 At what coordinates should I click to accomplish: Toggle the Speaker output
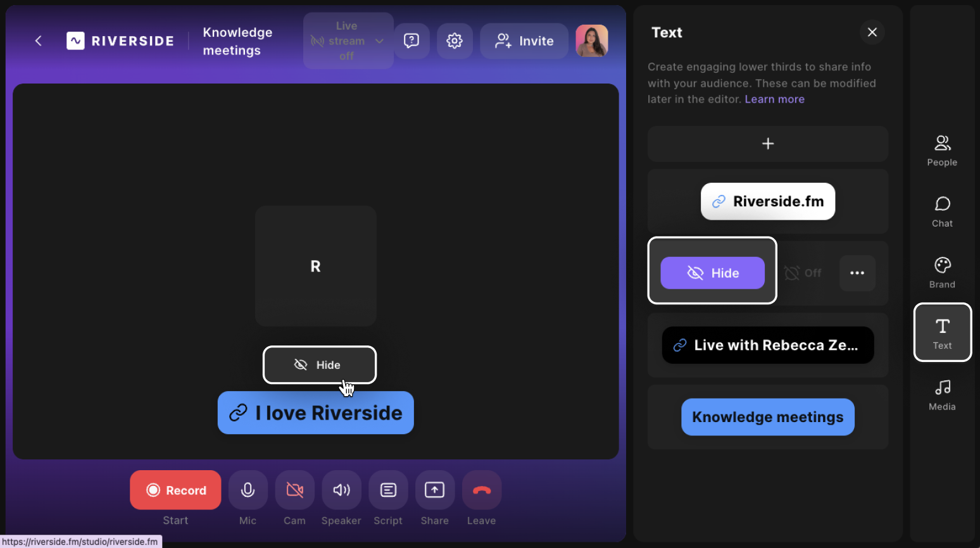341,490
